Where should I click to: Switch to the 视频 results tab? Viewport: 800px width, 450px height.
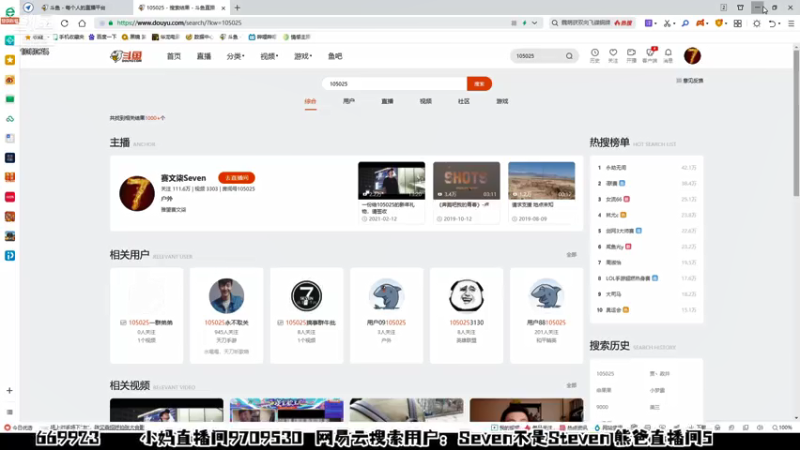426,102
